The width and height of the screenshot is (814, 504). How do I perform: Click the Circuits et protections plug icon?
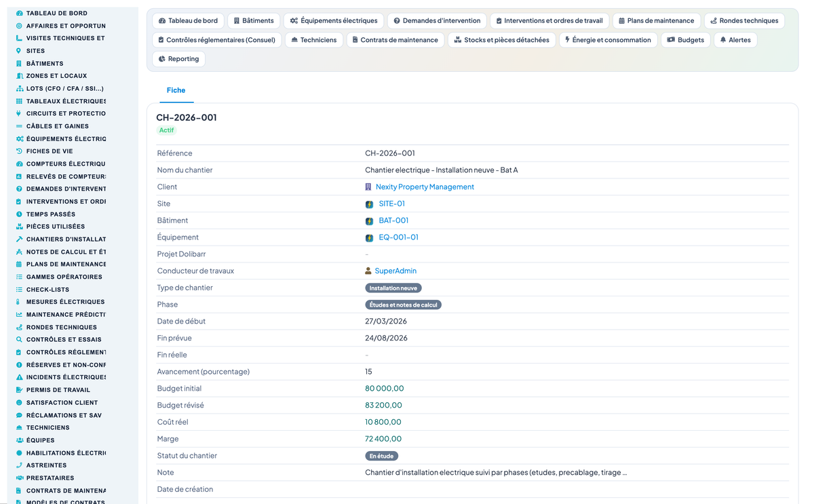coord(19,113)
